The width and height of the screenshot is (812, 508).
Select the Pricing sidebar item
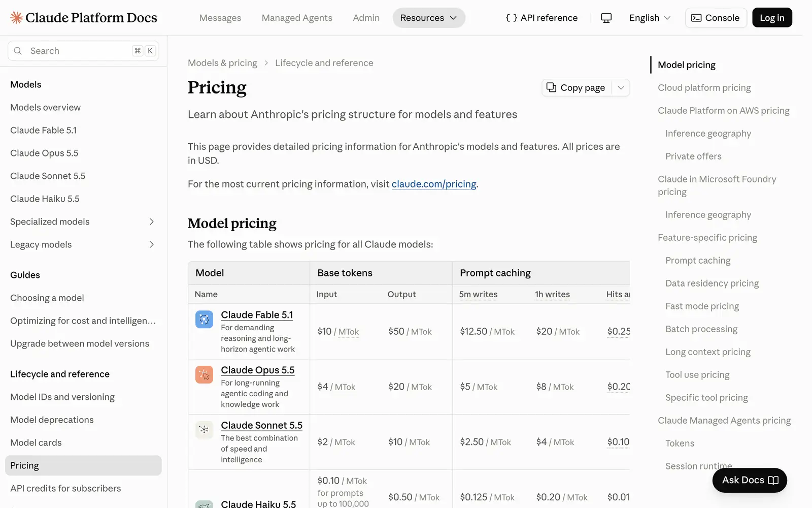pyautogui.click(x=83, y=465)
